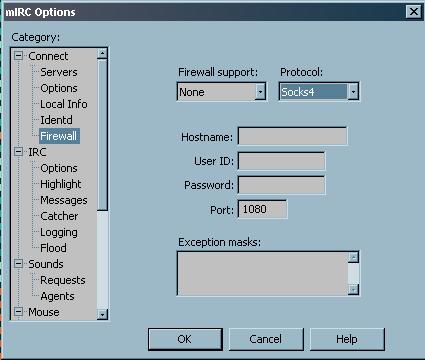Screen dimensions: 425x360
Task: Click the Cancel button
Action: 266,339
